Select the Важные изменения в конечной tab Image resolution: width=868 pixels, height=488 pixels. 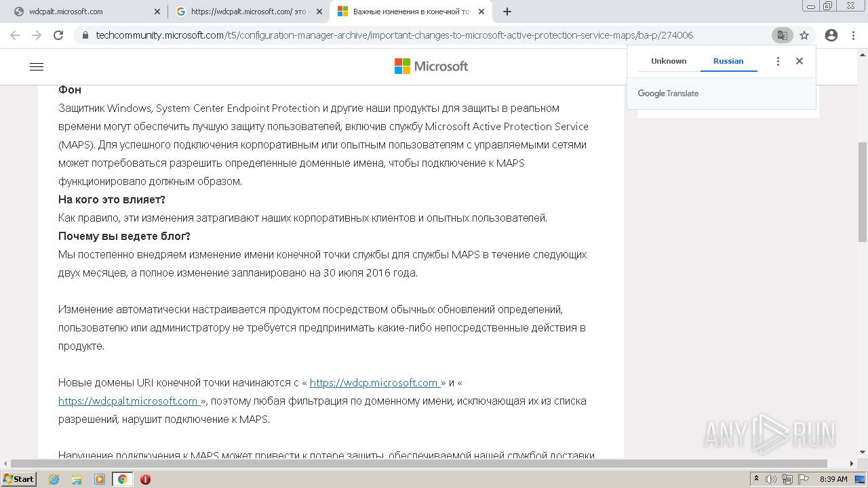point(410,12)
